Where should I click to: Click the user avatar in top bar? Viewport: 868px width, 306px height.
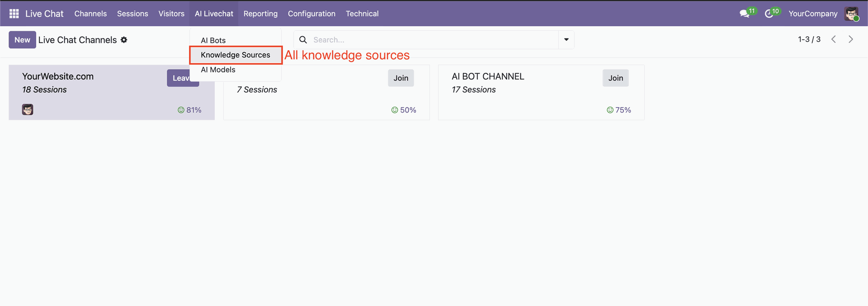click(851, 14)
